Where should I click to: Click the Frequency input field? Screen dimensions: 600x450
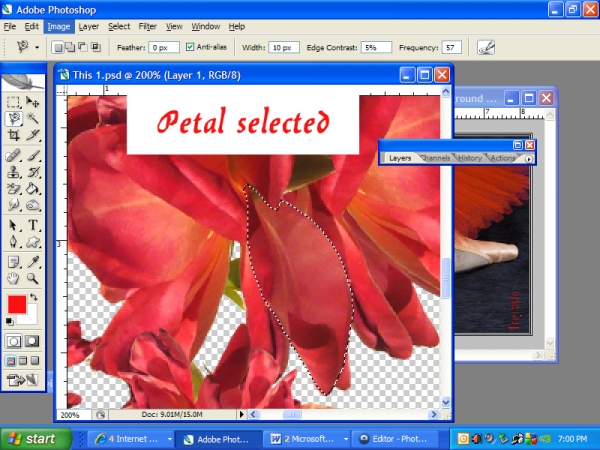click(x=451, y=47)
